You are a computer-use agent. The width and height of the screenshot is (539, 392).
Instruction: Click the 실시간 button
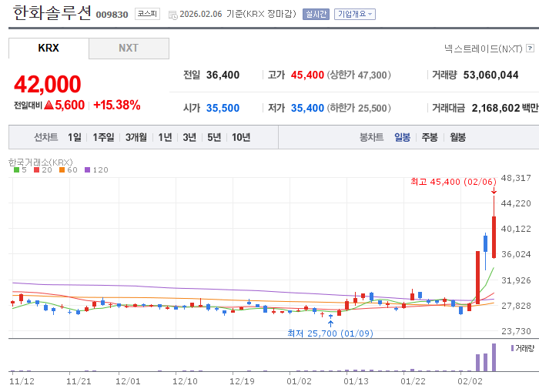click(x=316, y=14)
